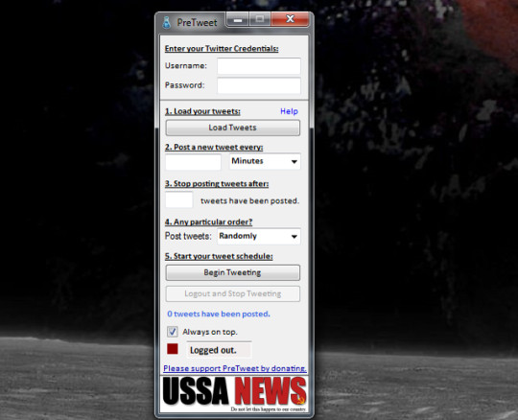
Task: Open the Please support PreTweet by donating link
Action: [x=235, y=368]
